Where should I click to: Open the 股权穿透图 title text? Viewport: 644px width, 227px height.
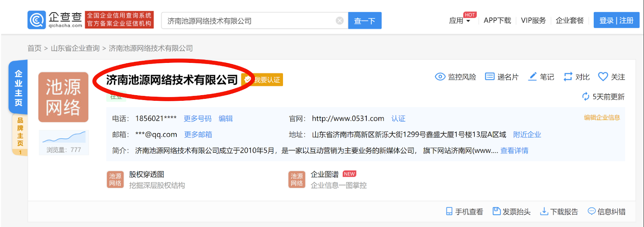click(147, 175)
